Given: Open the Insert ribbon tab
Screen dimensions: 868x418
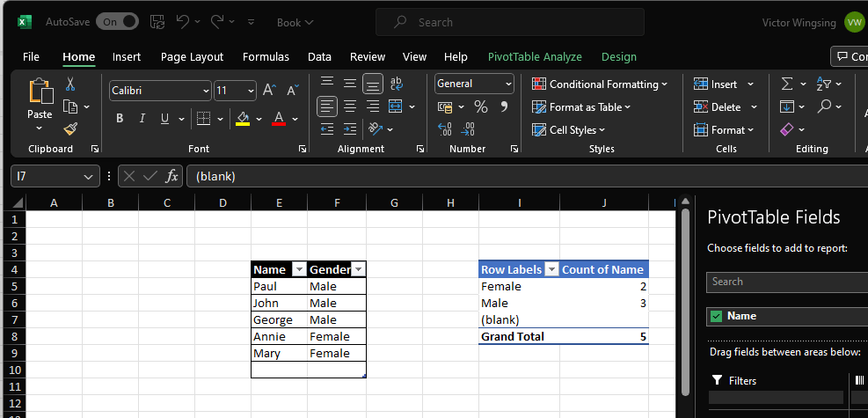Looking at the screenshot, I should pyautogui.click(x=127, y=56).
